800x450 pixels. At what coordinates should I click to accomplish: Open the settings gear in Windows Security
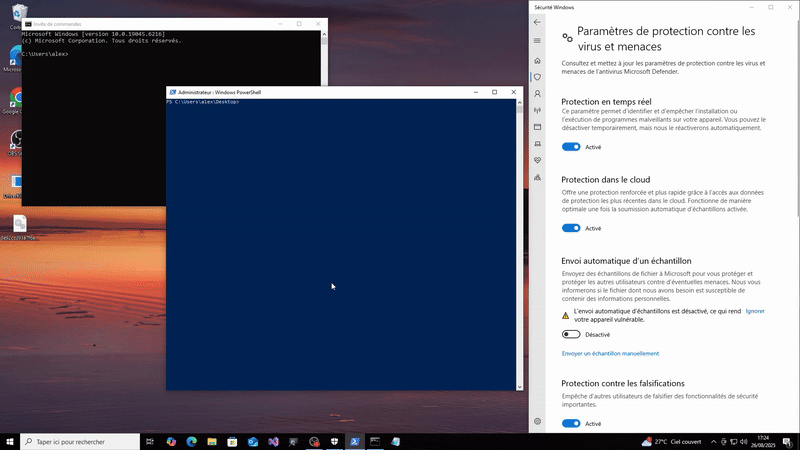(x=537, y=421)
